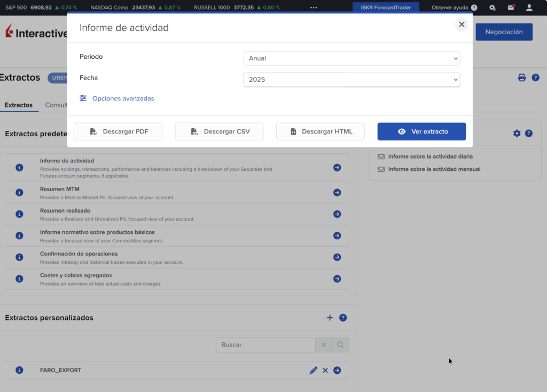Open the Fecha dropdown showing 2025
The width and height of the screenshot is (547, 392).
[351, 79]
